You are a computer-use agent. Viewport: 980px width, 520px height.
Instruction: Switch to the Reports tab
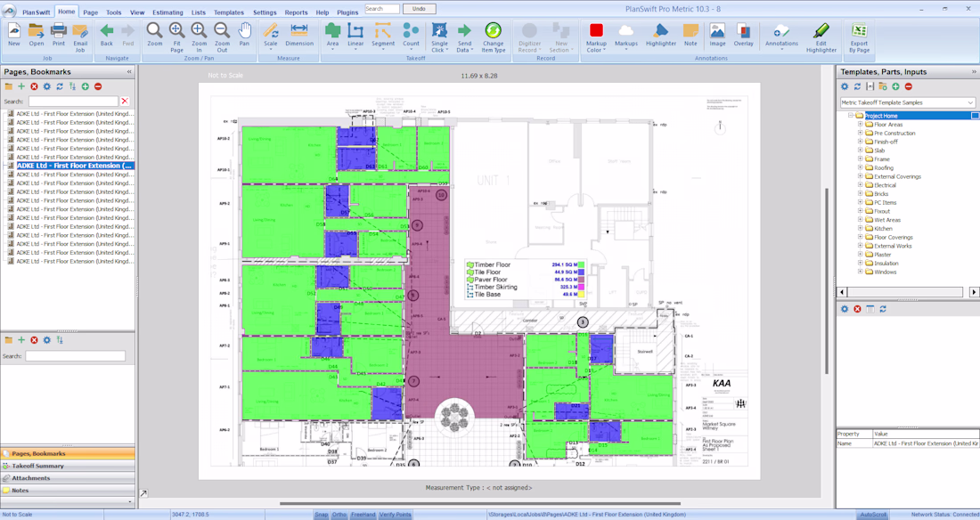(296, 12)
